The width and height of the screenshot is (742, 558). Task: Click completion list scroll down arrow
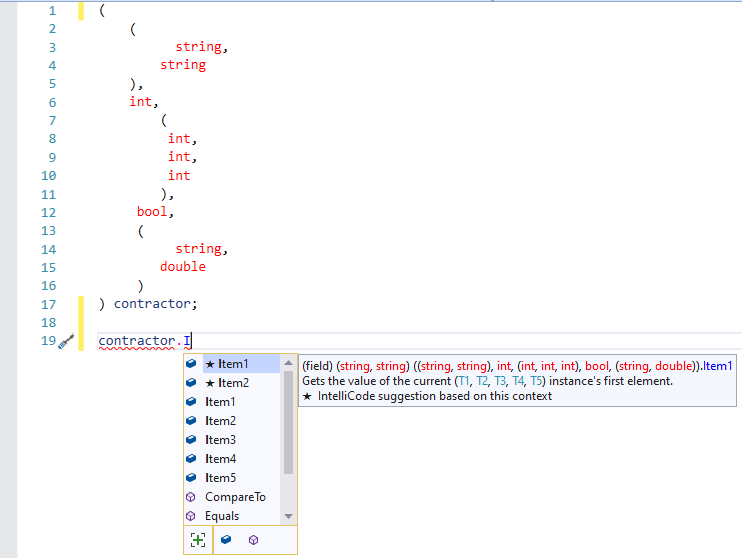coord(288,516)
